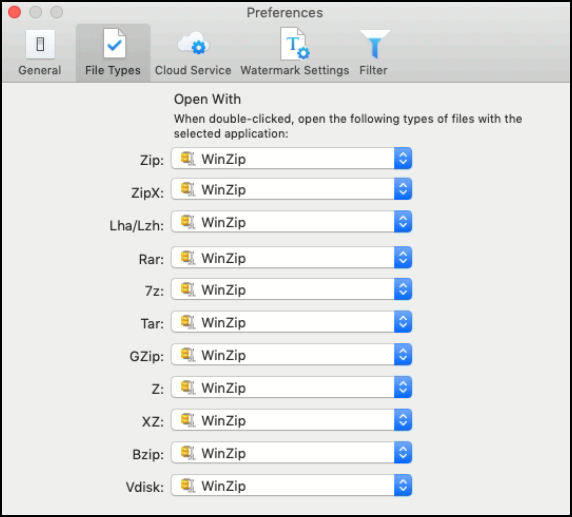
Task: Click the WinZip icon in Zip row
Action: (x=188, y=159)
